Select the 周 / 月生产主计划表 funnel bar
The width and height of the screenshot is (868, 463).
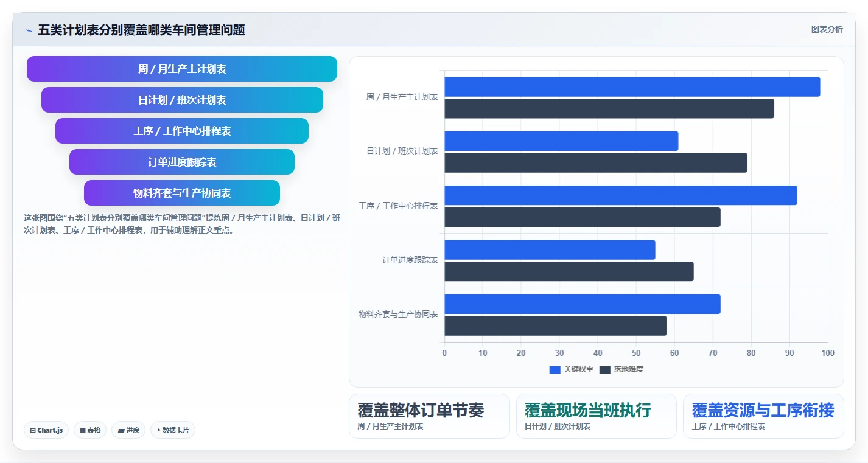[x=182, y=69]
